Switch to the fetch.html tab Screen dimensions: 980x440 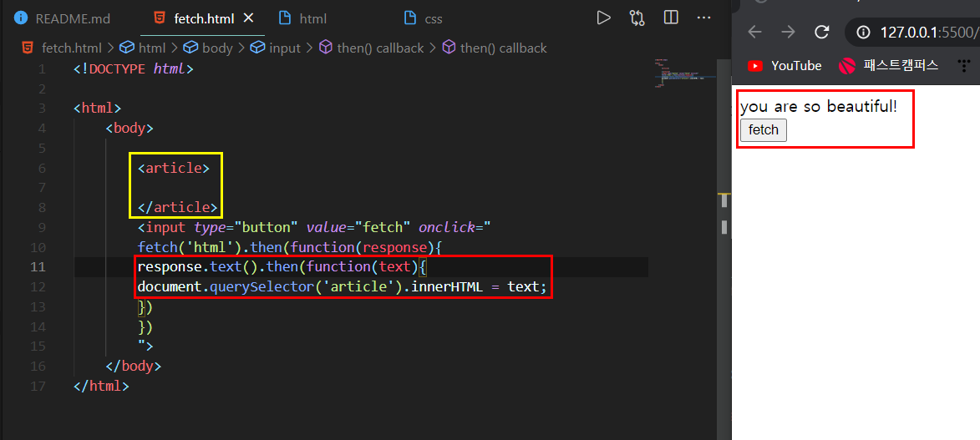click(204, 18)
